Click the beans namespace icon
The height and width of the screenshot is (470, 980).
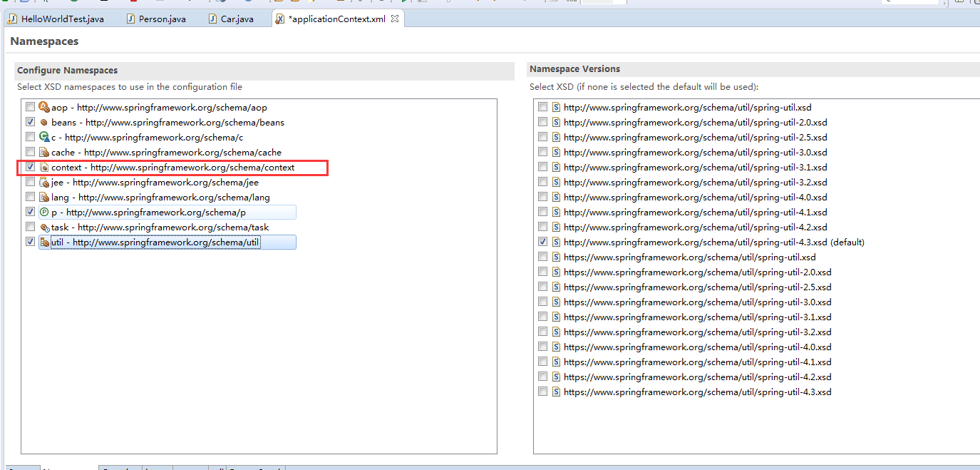[44, 123]
